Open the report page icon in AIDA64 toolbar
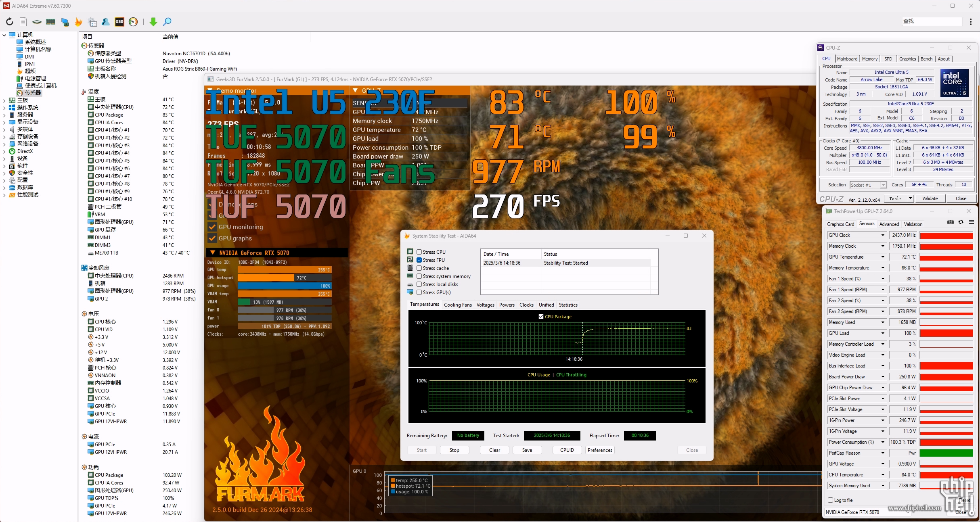980x522 pixels. click(23, 22)
